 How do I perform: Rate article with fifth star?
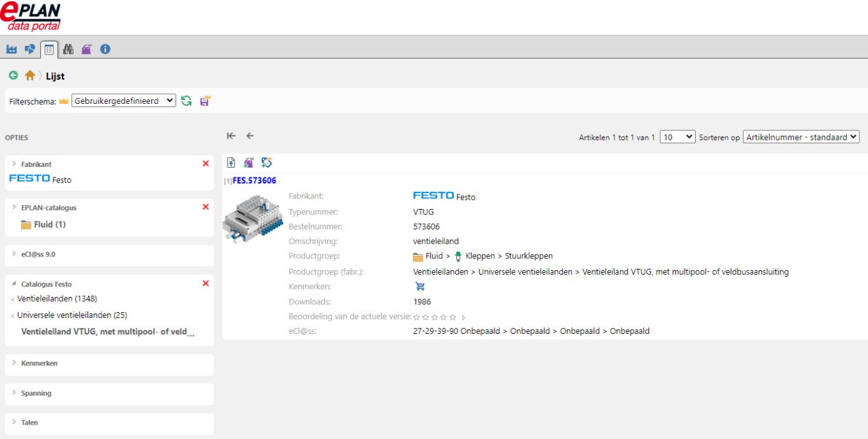point(452,317)
